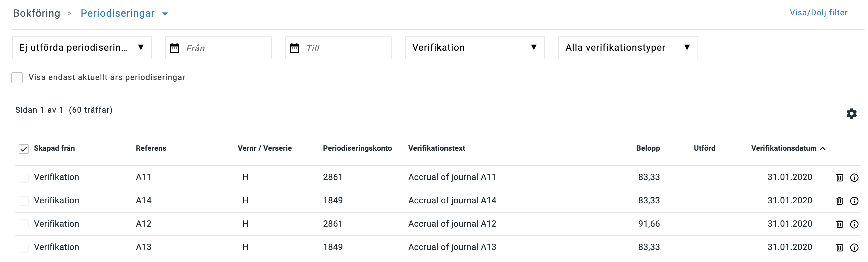Expand Alla verifikationstyper dropdown
This screenshot has width=868, height=262.
[x=628, y=48]
